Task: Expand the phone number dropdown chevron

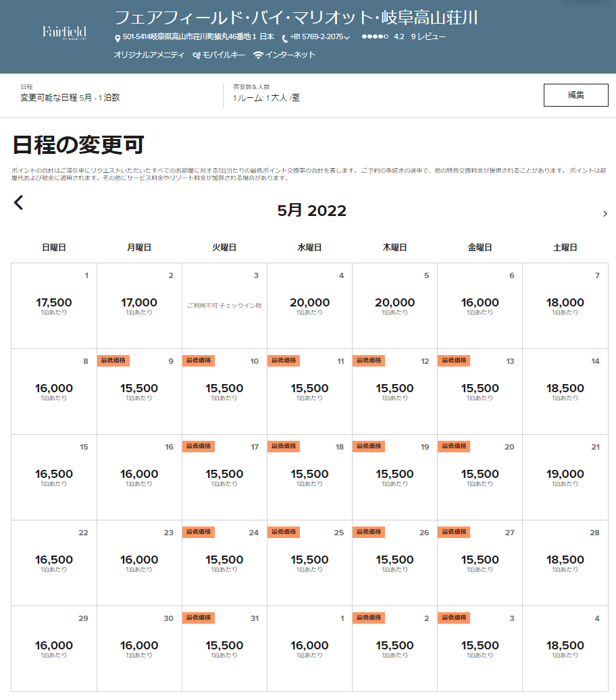Action: pos(347,38)
